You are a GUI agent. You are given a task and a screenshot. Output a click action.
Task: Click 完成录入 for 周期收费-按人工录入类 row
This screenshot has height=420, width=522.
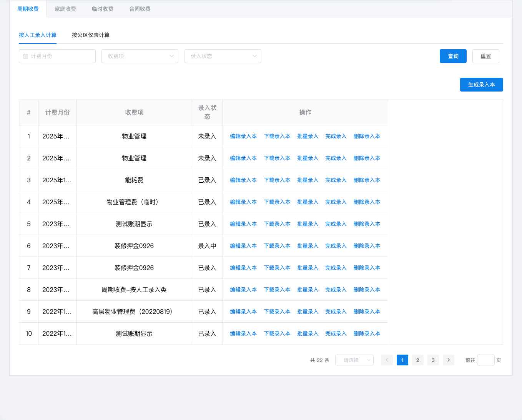coord(336,290)
